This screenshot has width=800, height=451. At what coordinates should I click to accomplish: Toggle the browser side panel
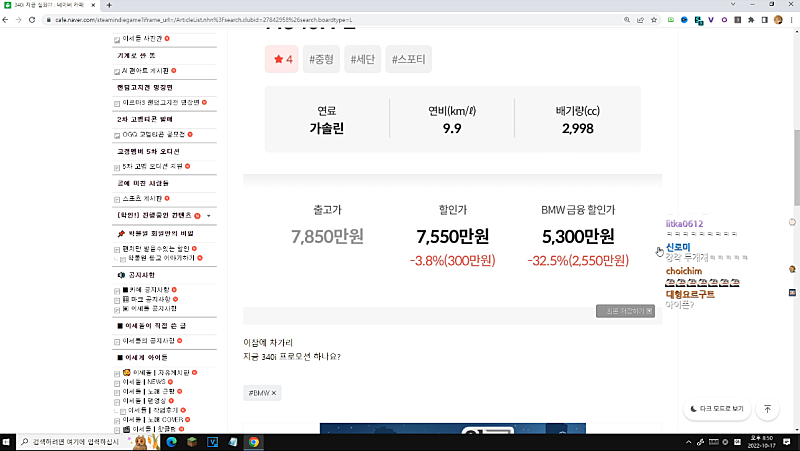click(764, 20)
